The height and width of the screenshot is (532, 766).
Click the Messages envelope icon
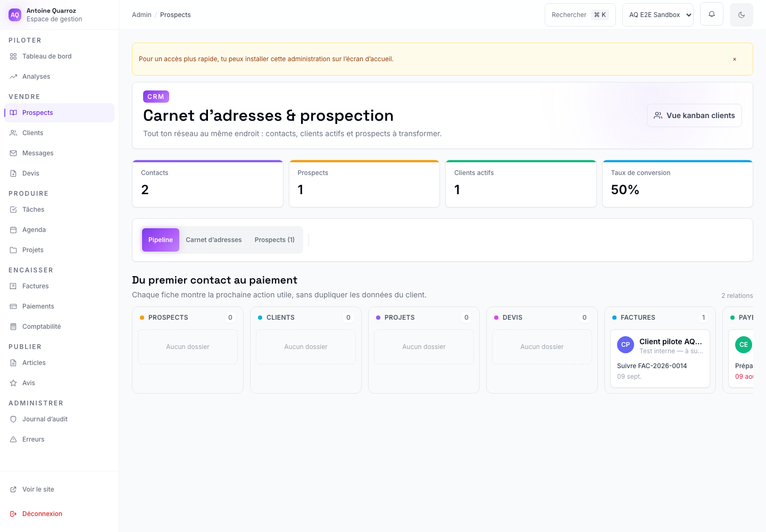click(13, 153)
